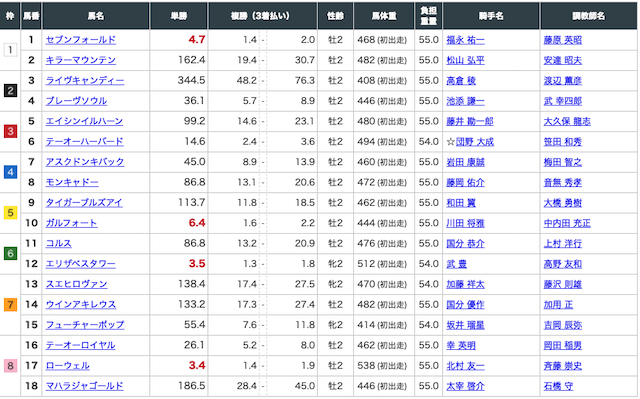Click the 馬名 column header
The height and width of the screenshot is (399, 640).
[x=96, y=16]
